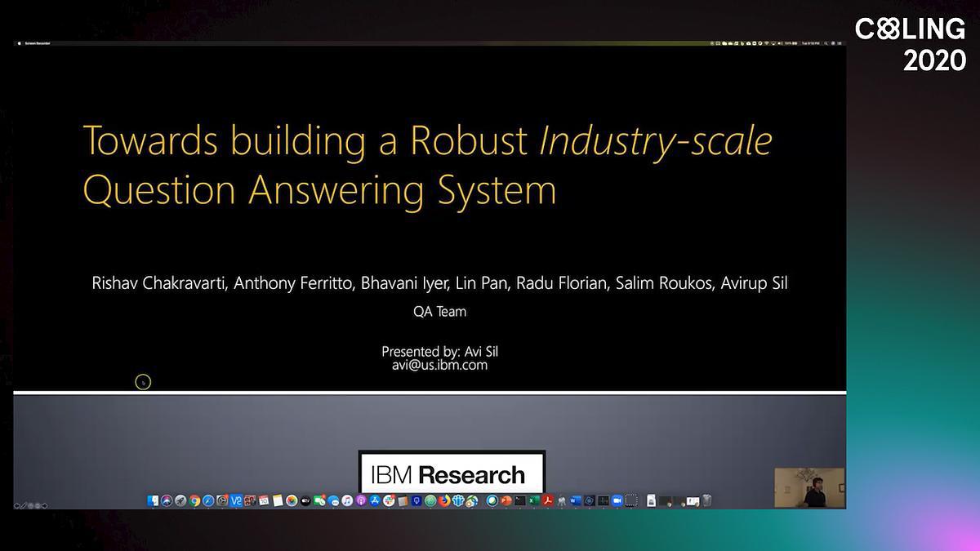Select the presenter webcam thumbnail

pyautogui.click(x=809, y=488)
